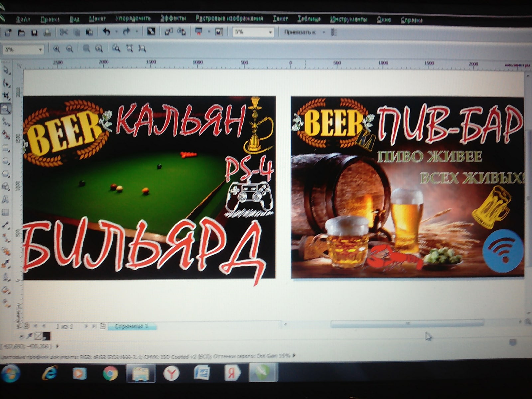
Task: Click the Options icon after Snap to
Action: (x=334, y=32)
